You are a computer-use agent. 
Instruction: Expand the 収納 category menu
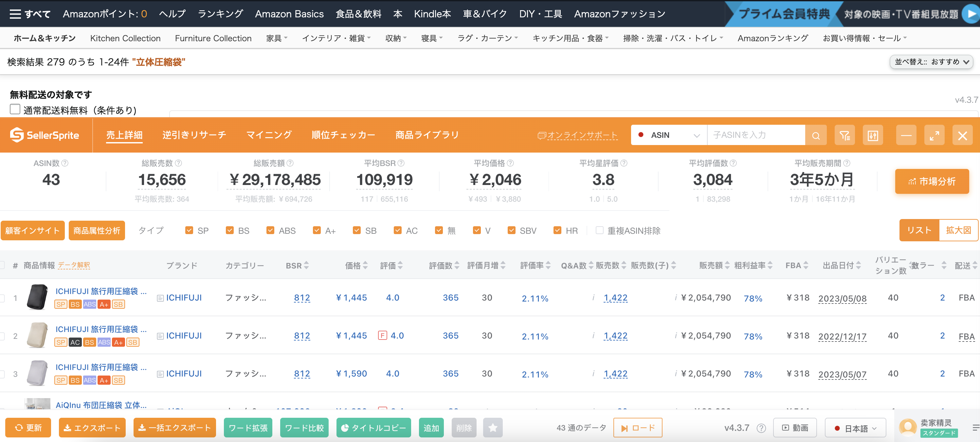(x=396, y=38)
